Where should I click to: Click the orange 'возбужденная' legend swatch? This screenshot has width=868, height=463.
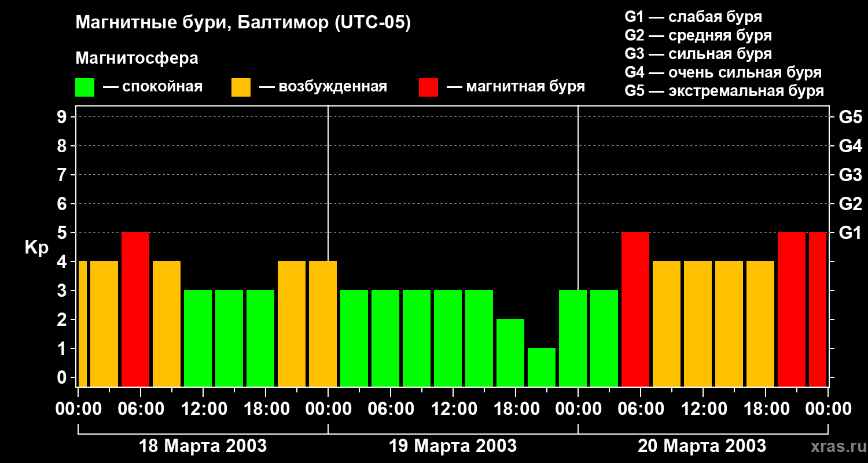241,87
